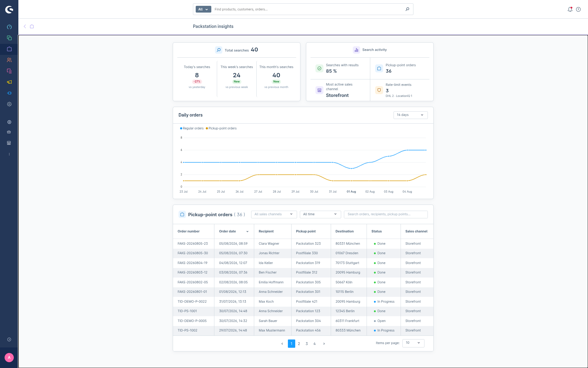Click recipient Sarah Bauer
Screen dimensions: 588x368
[268, 321]
